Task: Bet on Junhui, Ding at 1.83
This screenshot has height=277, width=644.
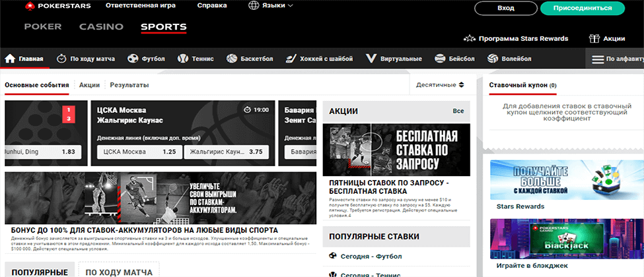Action: [x=43, y=152]
